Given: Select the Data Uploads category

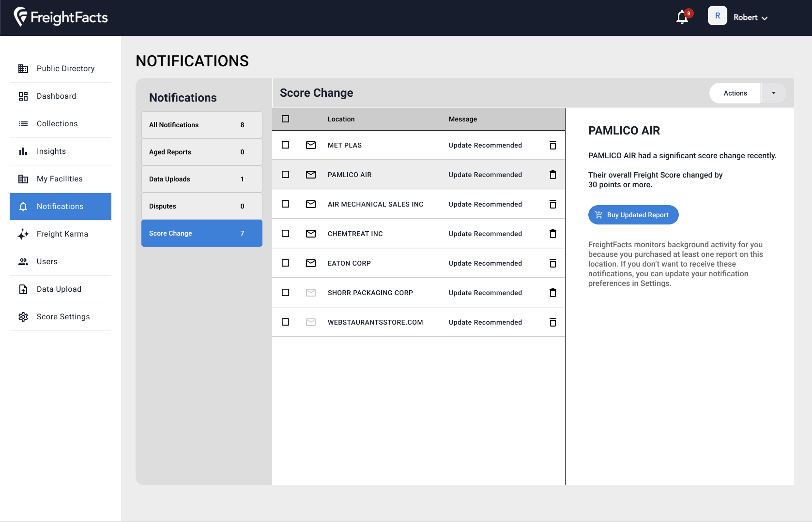Looking at the screenshot, I should (201, 179).
